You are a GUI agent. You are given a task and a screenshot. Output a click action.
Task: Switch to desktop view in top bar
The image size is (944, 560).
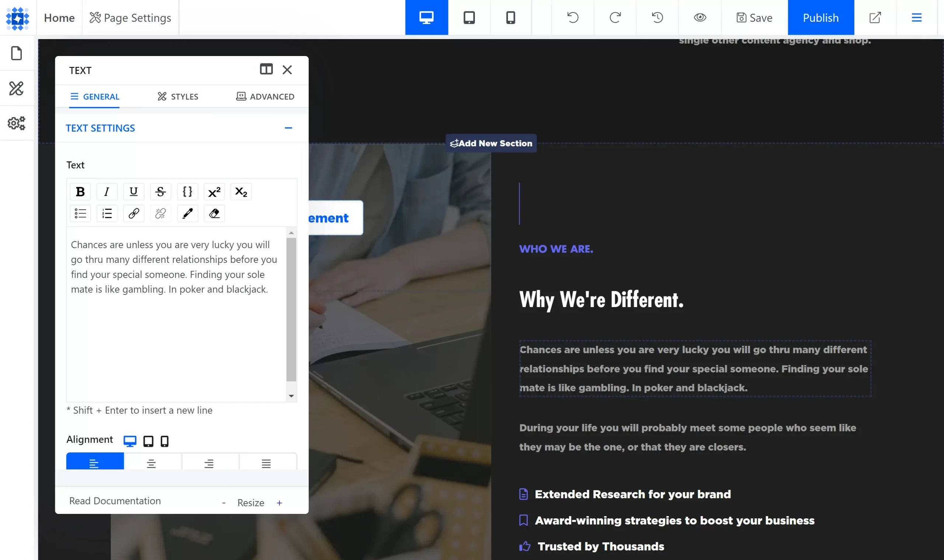pos(427,17)
